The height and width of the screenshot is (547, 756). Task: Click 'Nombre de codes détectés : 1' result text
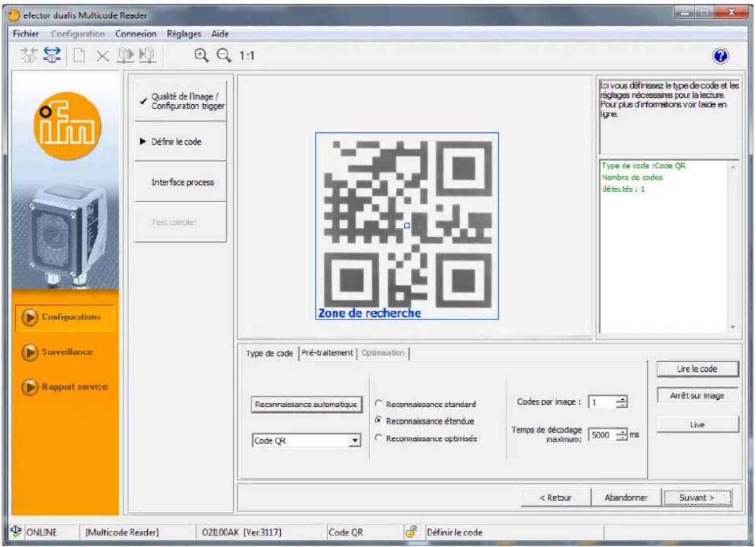coord(633,183)
